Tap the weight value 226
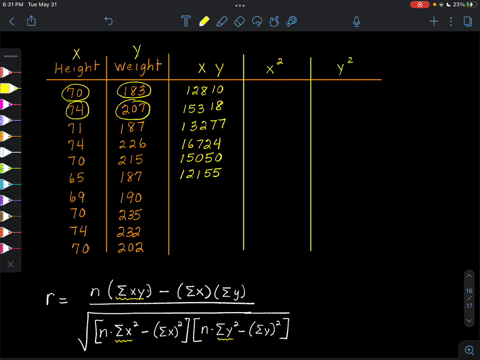 tap(133, 144)
